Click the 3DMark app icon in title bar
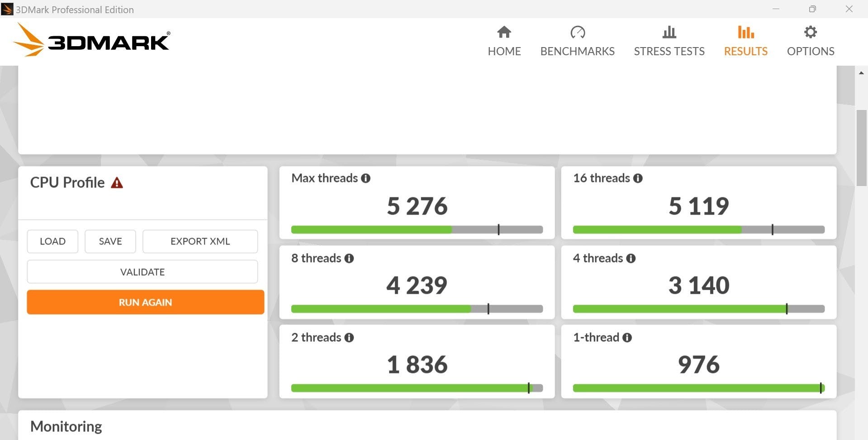868x440 pixels. [x=7, y=9]
